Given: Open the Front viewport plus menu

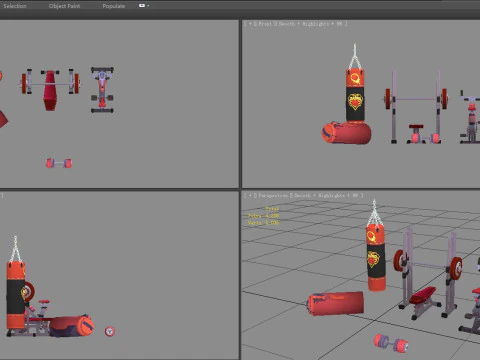Looking at the screenshot, I should click(250, 24).
